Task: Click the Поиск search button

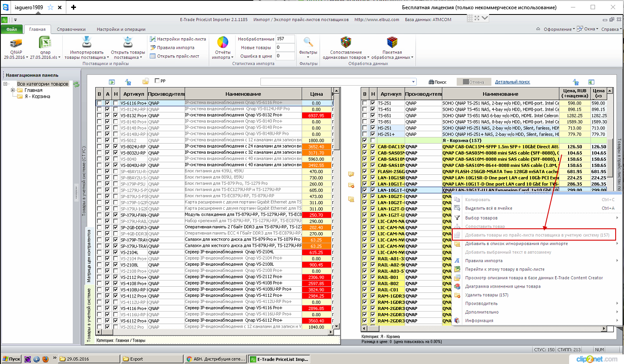Action: 437,82
